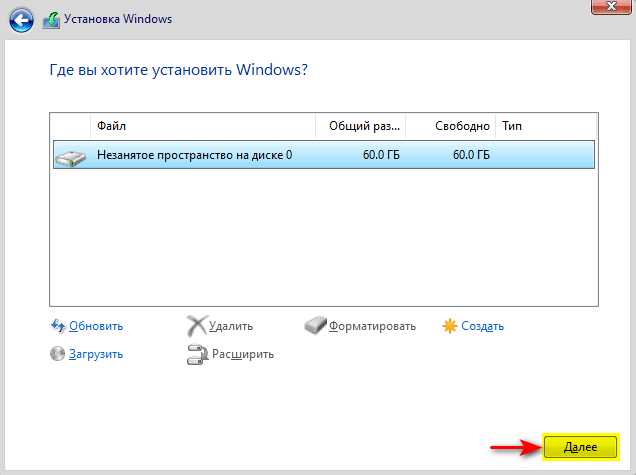636x475 pixels.
Task: Click the Delete (Удалить) X icon
Action: pyautogui.click(x=197, y=326)
